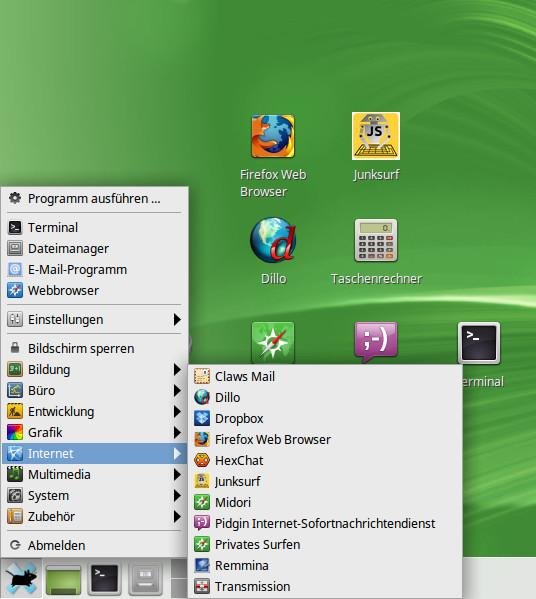Viewport: 536px width, 599px height.
Task: Click the Zubehör category label
Action: tap(51, 516)
